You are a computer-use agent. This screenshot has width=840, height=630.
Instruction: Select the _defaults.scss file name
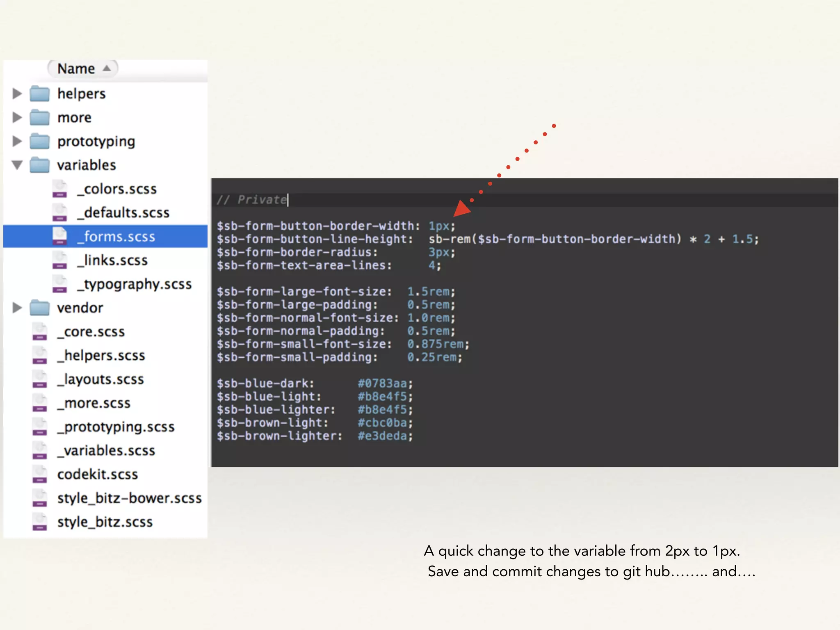pyautogui.click(x=123, y=213)
